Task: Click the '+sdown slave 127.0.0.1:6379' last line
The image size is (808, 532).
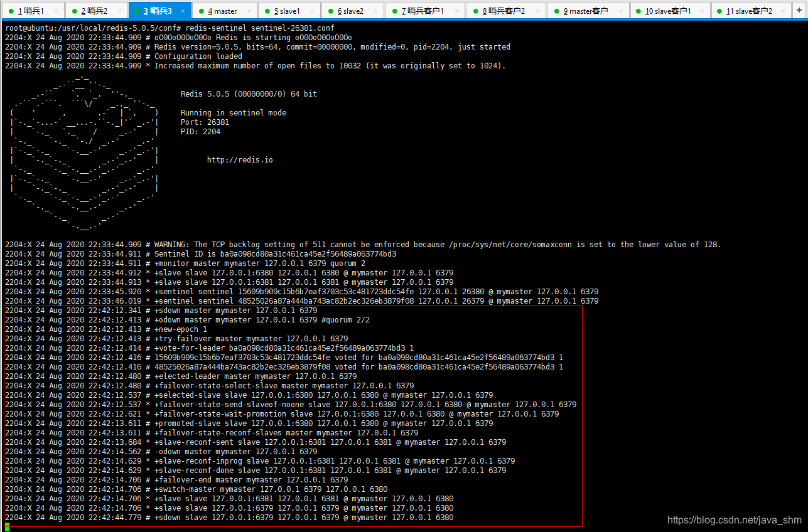Action: pyautogui.click(x=229, y=518)
